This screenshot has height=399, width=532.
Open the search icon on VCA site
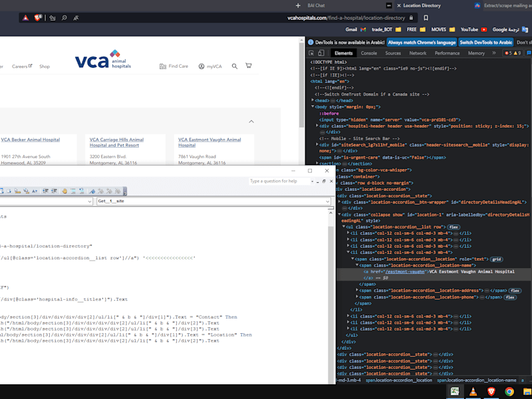[x=235, y=66]
